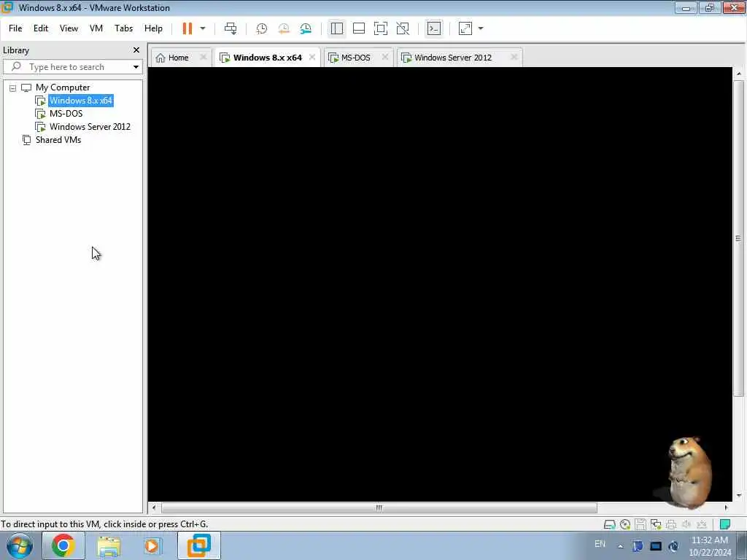
Task: Click the sound card status icon
Action: pyautogui.click(x=686, y=525)
